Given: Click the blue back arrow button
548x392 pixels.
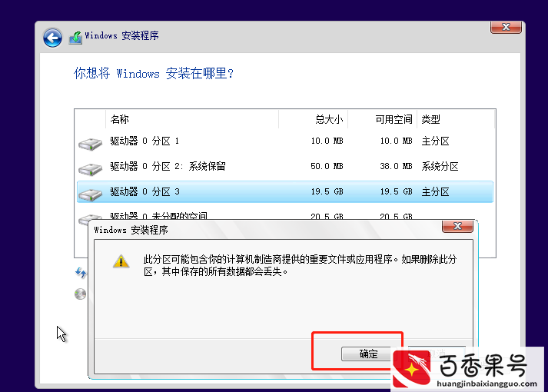Looking at the screenshot, I should pos(52,38).
